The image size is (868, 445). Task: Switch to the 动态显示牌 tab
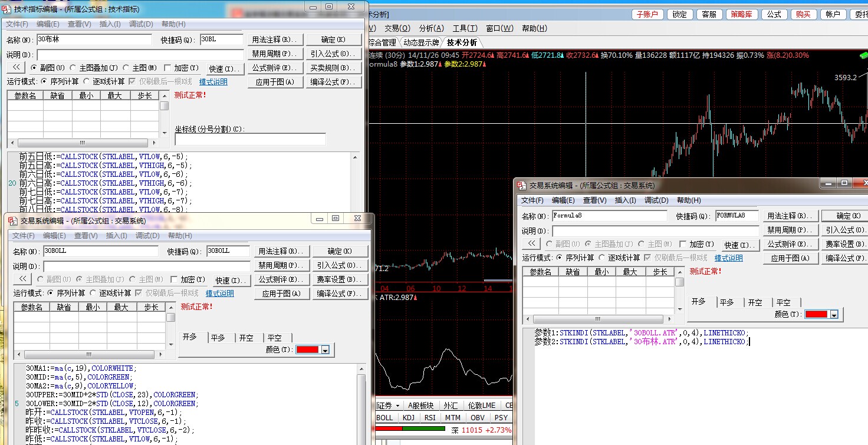click(421, 42)
